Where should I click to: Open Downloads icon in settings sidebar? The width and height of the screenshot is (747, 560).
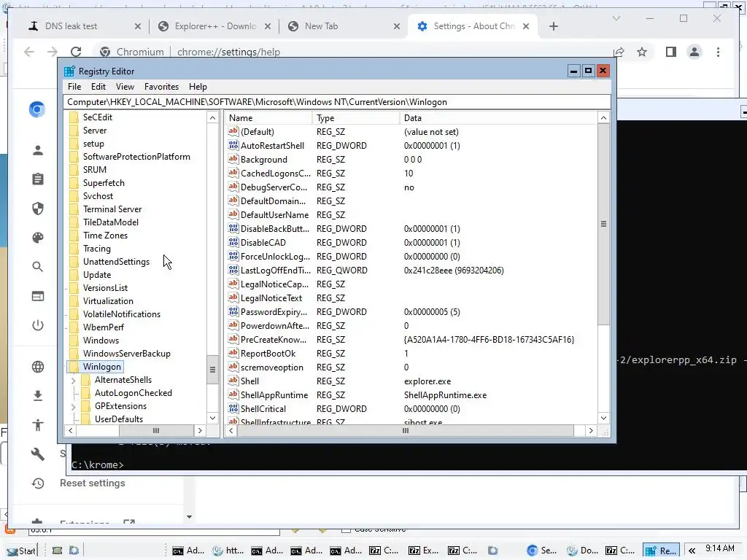tap(38, 396)
